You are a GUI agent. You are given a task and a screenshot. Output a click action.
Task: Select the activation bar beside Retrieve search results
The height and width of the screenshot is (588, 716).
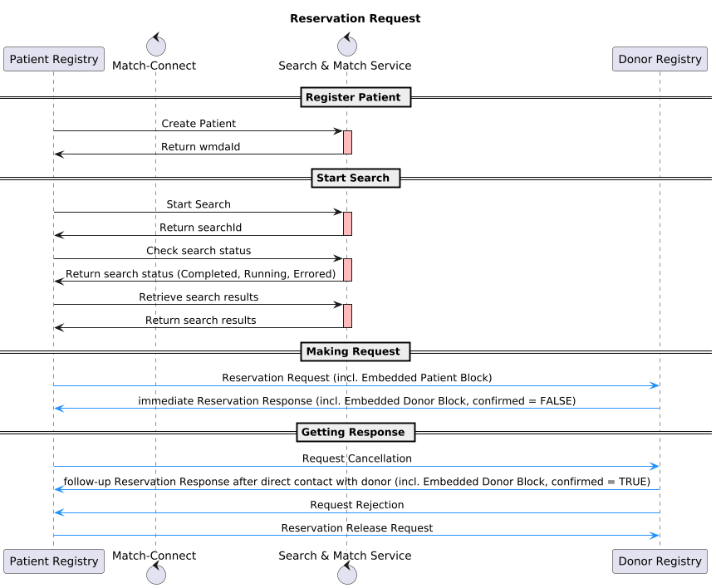pyautogui.click(x=347, y=316)
